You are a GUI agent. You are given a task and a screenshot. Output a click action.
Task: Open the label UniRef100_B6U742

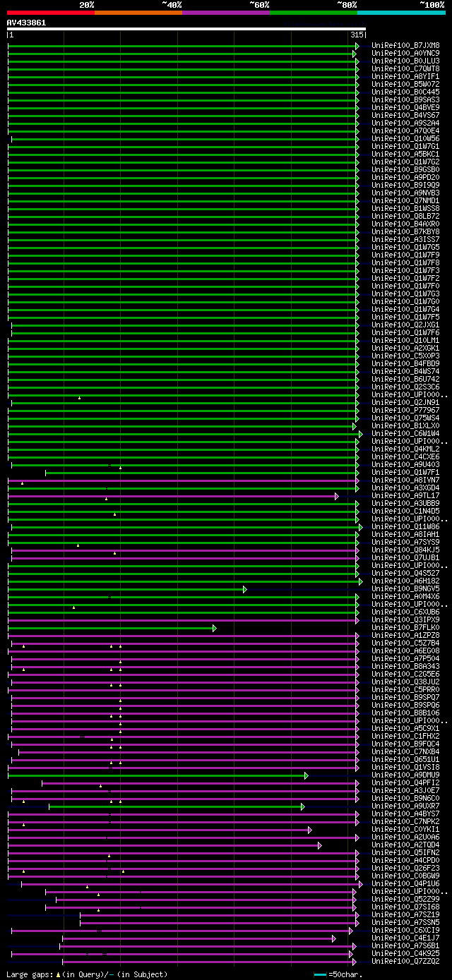(405, 380)
